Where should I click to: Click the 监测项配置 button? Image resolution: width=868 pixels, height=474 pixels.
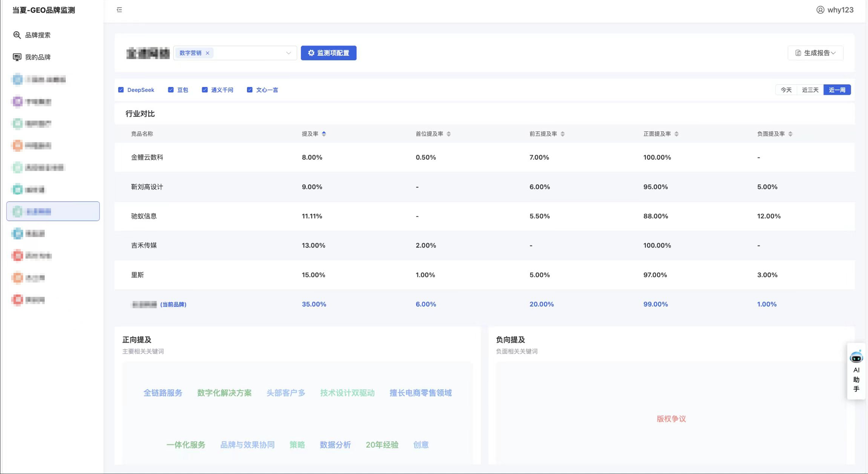point(328,53)
